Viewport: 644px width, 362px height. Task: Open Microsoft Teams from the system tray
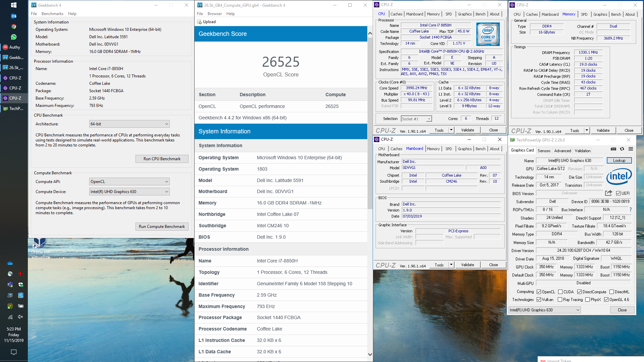click(x=10, y=285)
